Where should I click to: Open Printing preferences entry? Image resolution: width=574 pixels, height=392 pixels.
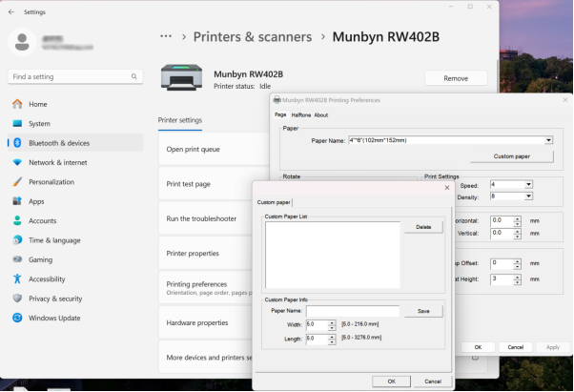(205, 288)
